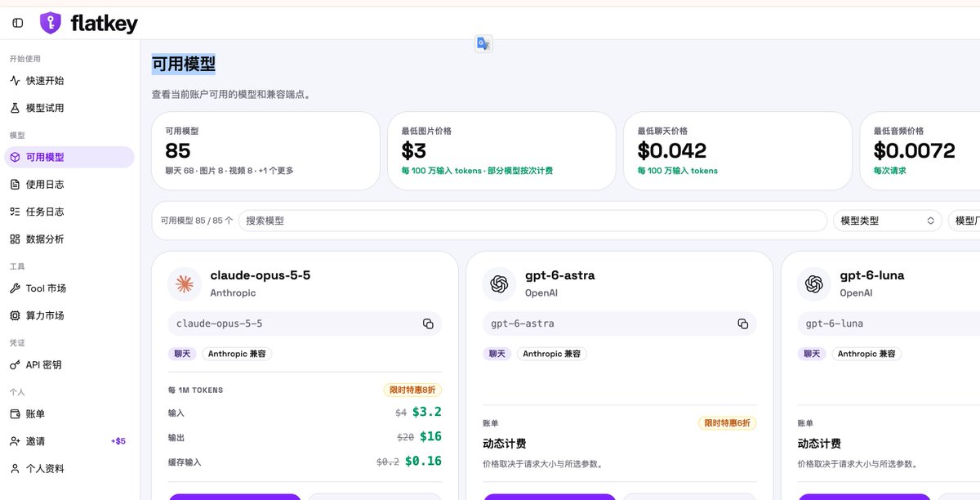
Task: Select 可用模型 in the sidebar
Action: coord(69,157)
